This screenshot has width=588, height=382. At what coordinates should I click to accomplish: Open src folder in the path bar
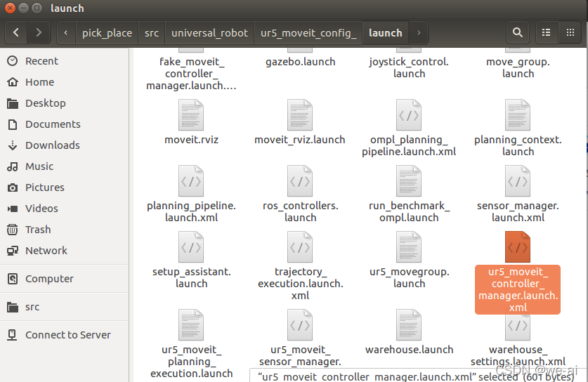[x=152, y=32]
